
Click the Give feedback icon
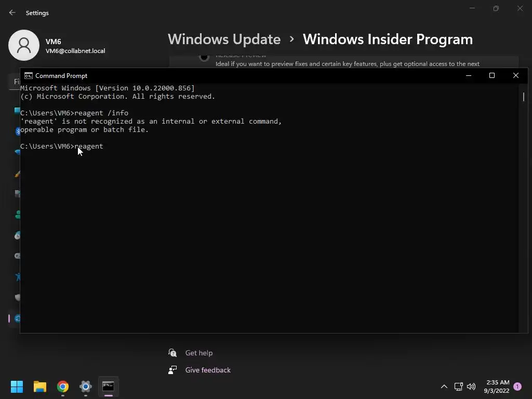pos(172,370)
